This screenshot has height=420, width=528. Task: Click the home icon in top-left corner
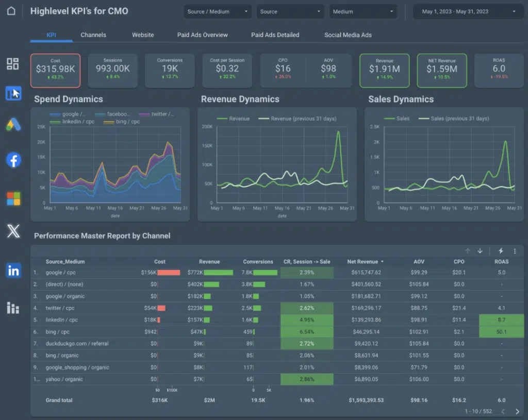[x=11, y=11]
